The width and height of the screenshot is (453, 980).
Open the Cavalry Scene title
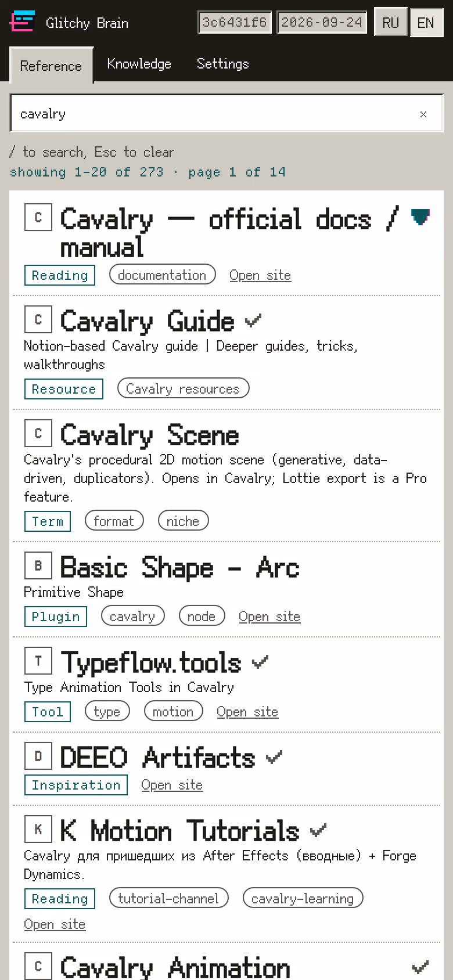150,434
